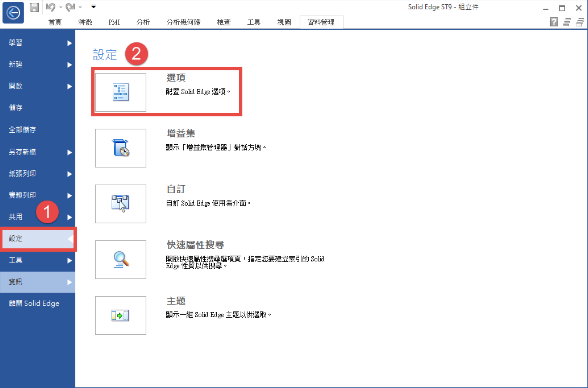Expand the 紙張列印 submenu arrow

click(69, 174)
